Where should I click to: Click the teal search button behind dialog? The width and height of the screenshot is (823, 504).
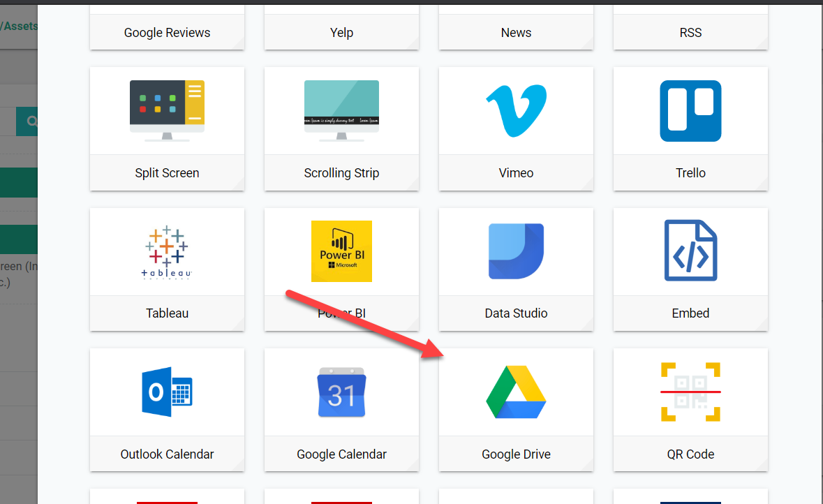pyautogui.click(x=27, y=121)
